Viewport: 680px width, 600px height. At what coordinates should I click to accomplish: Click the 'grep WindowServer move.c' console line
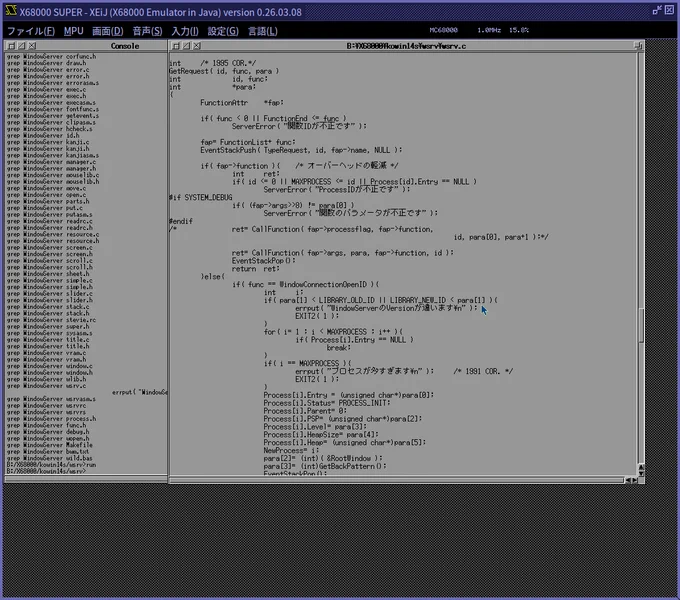[46, 188]
